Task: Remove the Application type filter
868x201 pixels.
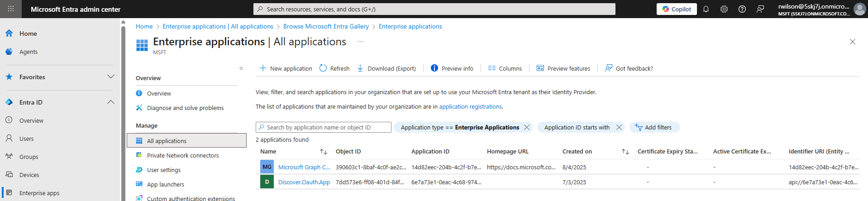Action: [x=527, y=127]
